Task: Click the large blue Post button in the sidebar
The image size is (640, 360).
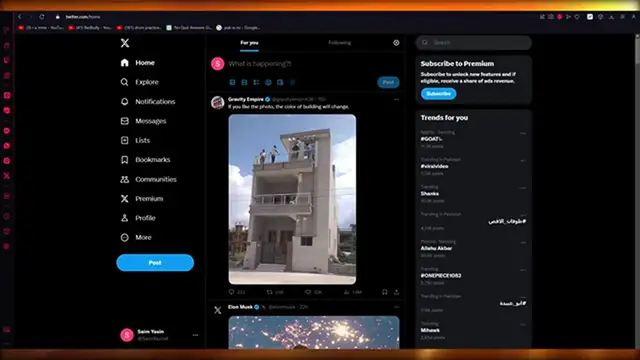Action: [x=155, y=262]
